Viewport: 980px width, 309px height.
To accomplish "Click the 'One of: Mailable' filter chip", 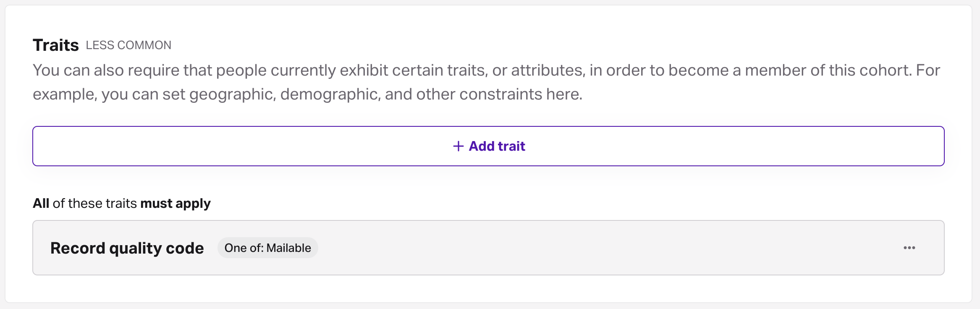I will point(267,248).
